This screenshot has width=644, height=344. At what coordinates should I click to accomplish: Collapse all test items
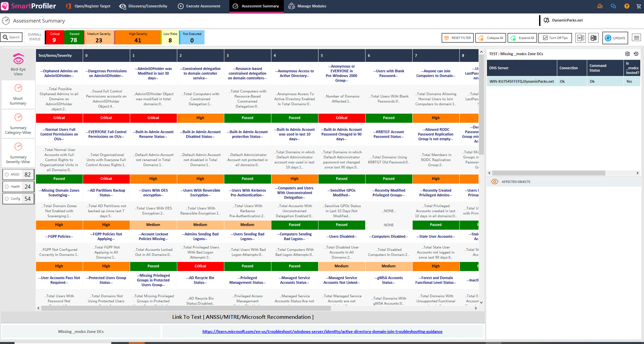point(491,38)
